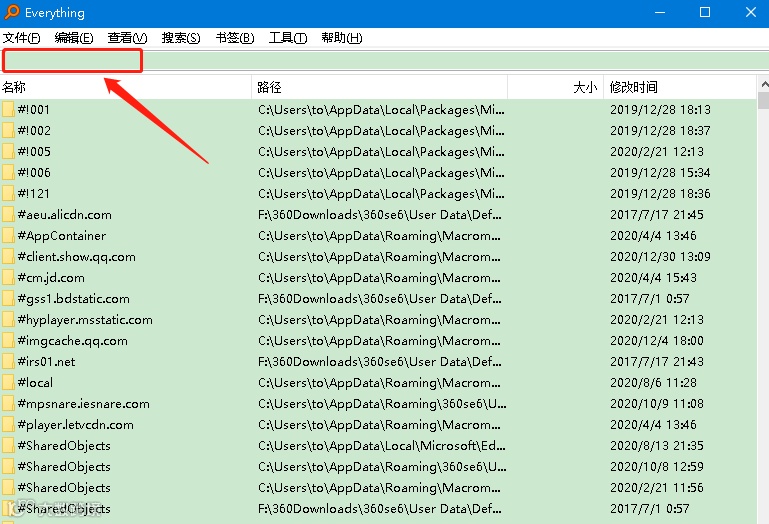Click the modified date 2020/8/13 21:35

point(657,445)
